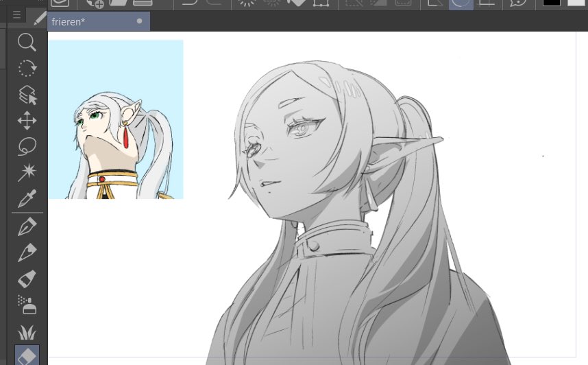Select the Rotate view tool
Screen dimensions: 588x365
click(x=27, y=69)
